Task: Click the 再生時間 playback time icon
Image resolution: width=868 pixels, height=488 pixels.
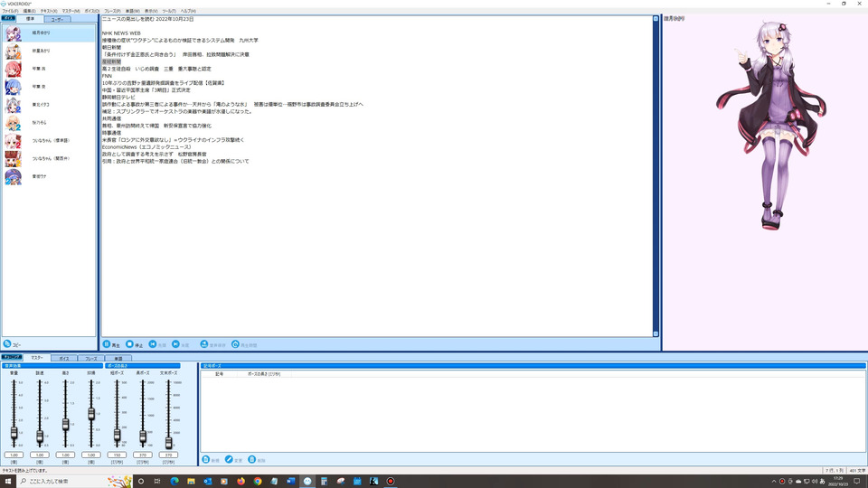Action: pos(235,344)
